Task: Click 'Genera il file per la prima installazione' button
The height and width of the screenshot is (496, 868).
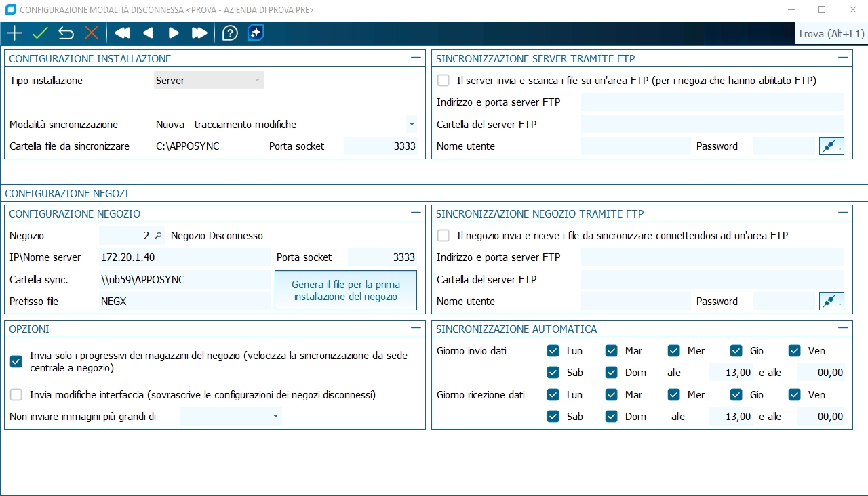Action: pos(346,291)
